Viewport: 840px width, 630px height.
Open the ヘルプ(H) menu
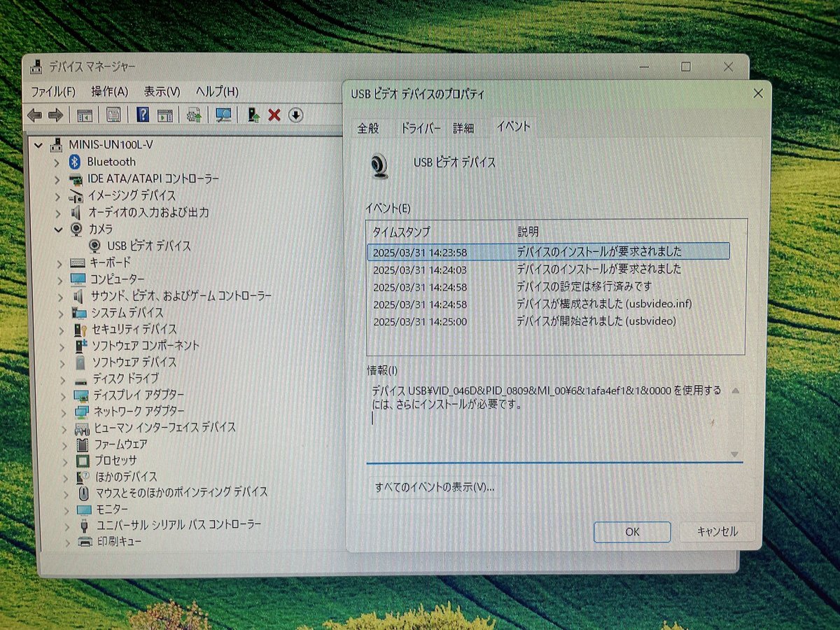coord(217,92)
